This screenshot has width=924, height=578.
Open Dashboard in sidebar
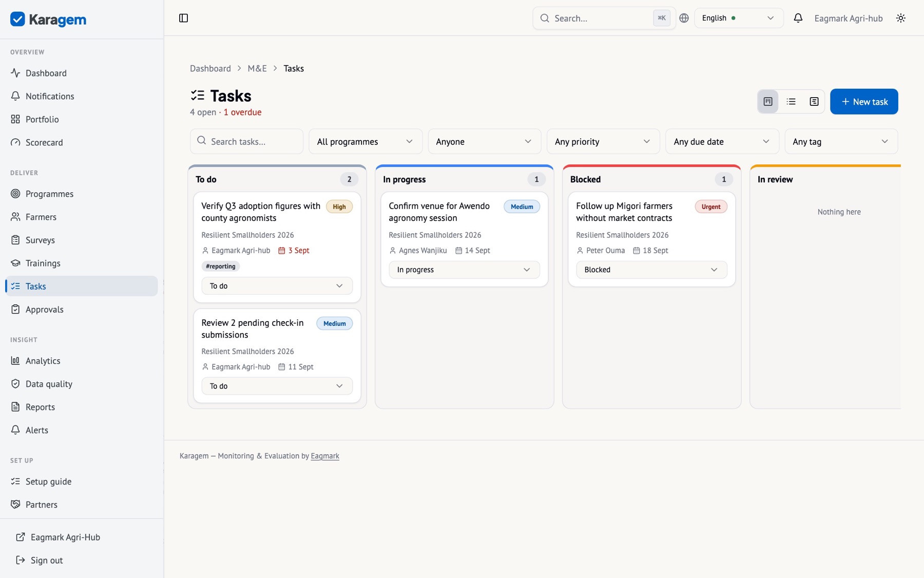point(82,73)
